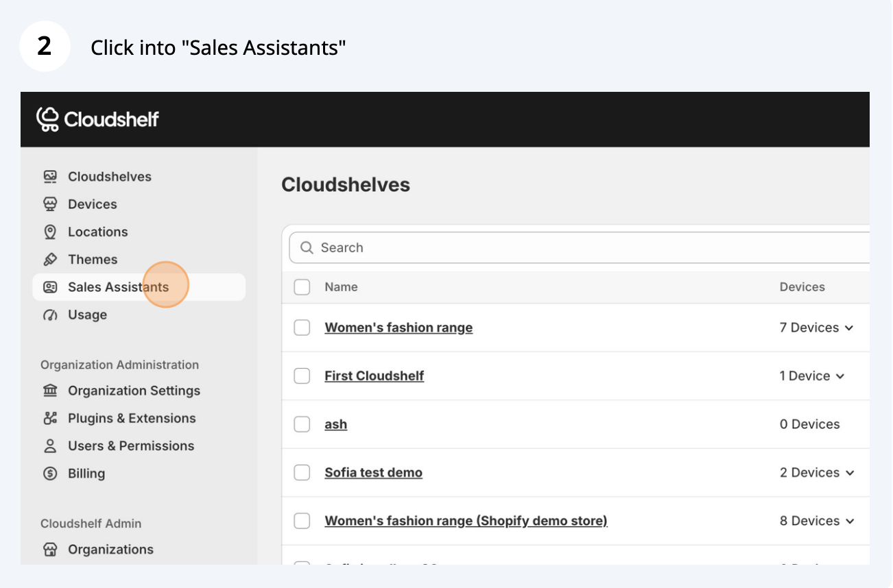The height and width of the screenshot is (588, 893).
Task: Open the Sofia test demo link
Action: [374, 472]
